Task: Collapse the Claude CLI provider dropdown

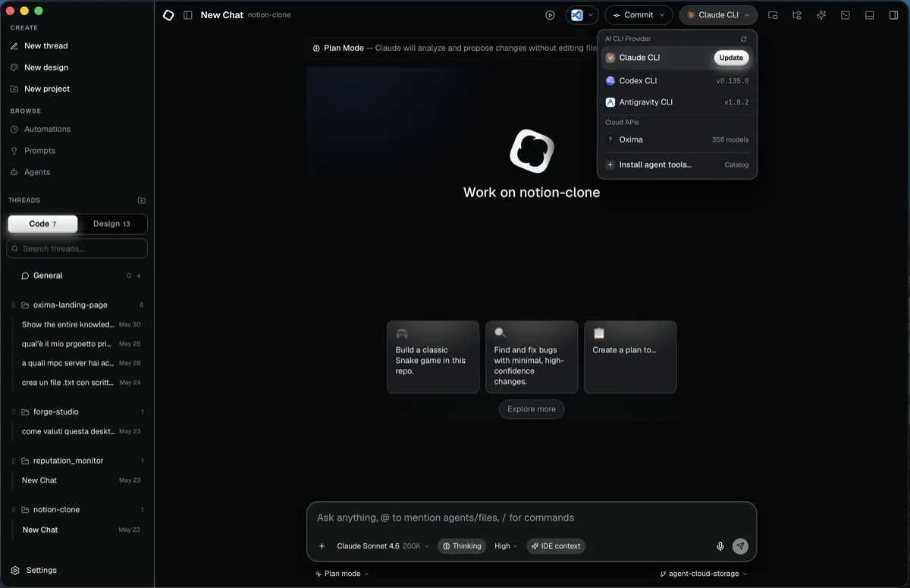Action: [718, 15]
